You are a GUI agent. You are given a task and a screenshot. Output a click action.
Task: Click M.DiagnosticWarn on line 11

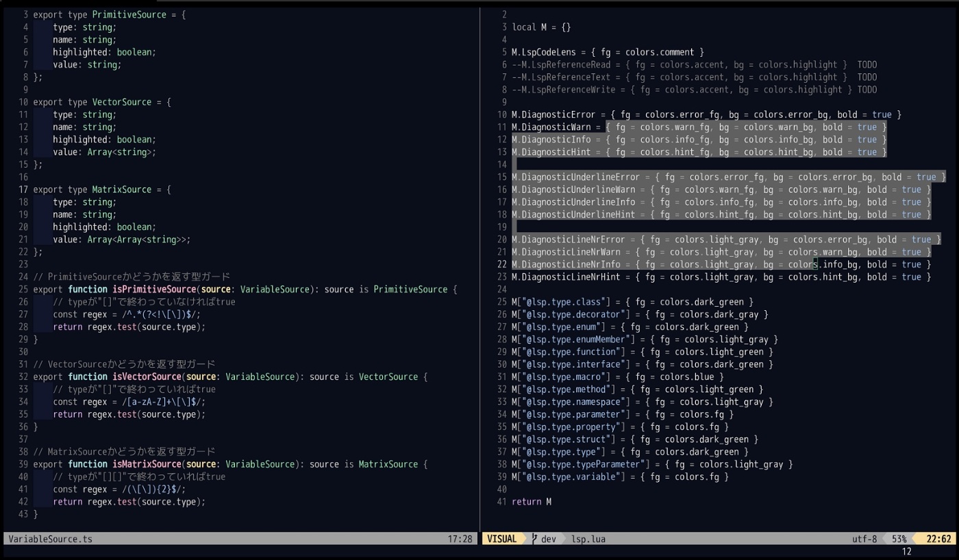[551, 127]
